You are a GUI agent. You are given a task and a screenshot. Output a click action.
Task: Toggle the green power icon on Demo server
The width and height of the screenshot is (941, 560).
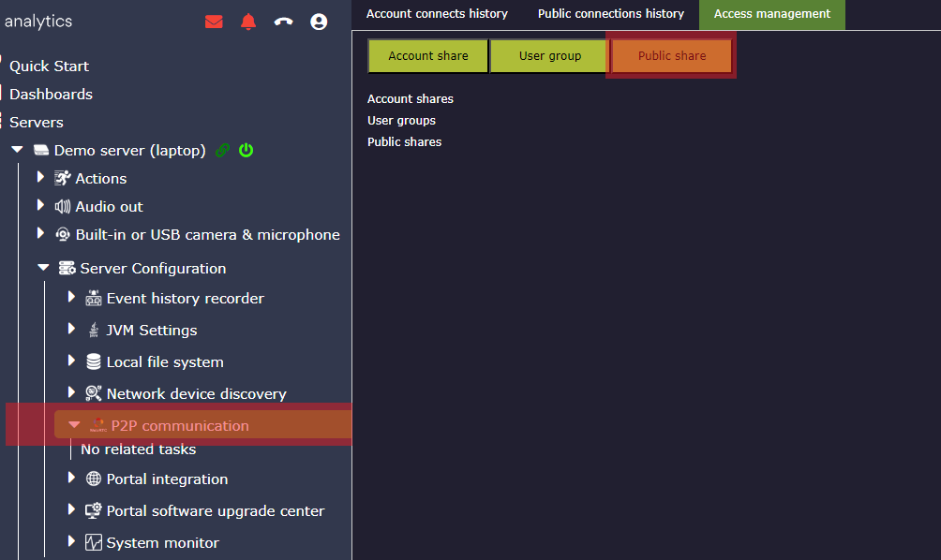click(246, 150)
